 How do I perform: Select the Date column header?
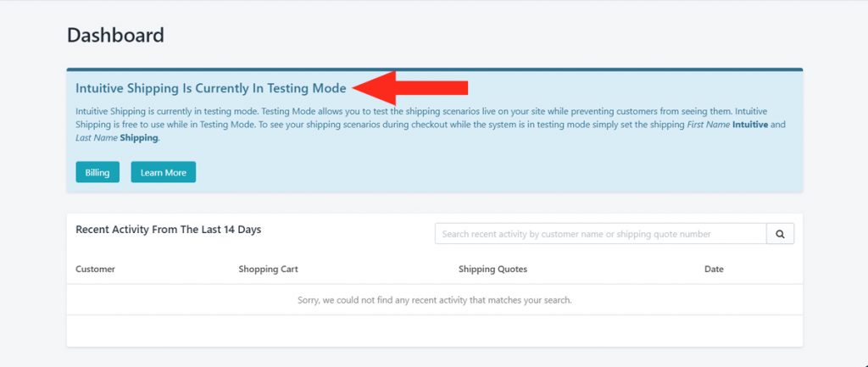(x=714, y=269)
